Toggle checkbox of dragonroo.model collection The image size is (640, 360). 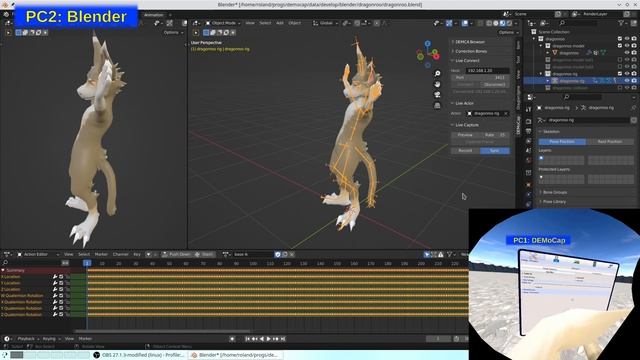click(620, 46)
